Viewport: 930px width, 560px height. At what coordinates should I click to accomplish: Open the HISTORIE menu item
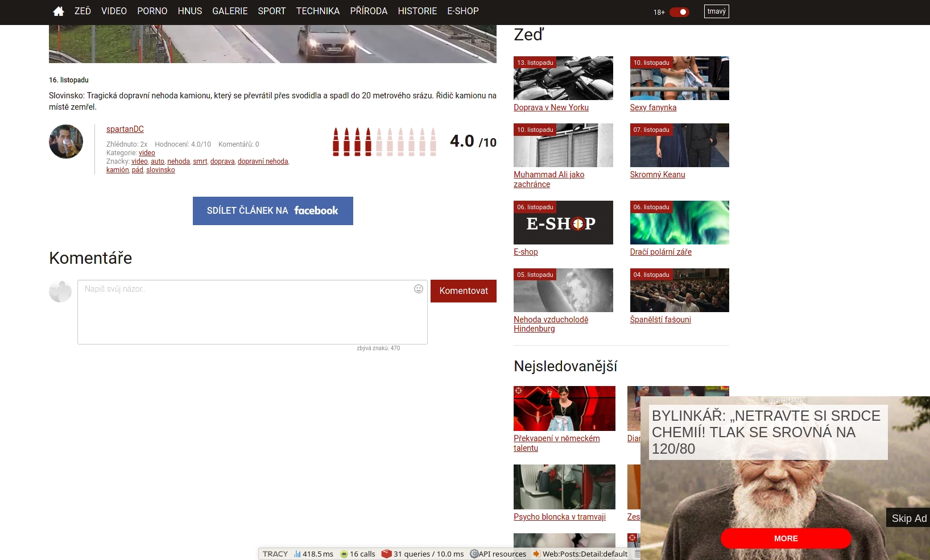click(x=417, y=11)
